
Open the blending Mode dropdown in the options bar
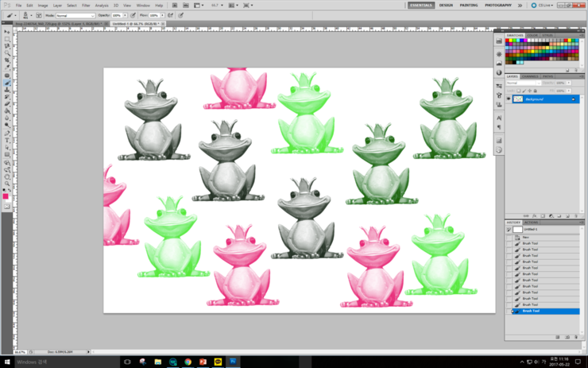tap(75, 15)
